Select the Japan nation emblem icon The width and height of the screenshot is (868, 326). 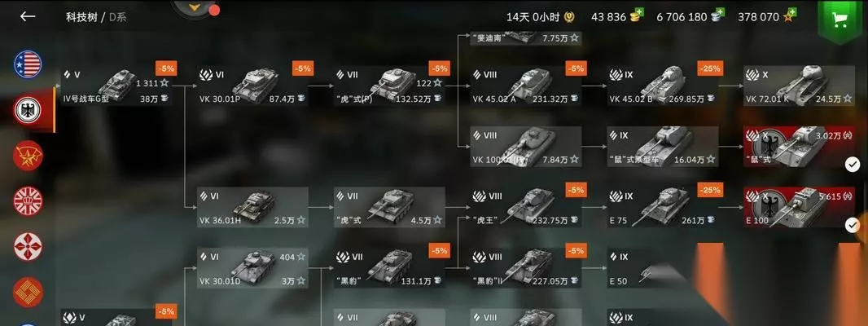coord(28,246)
